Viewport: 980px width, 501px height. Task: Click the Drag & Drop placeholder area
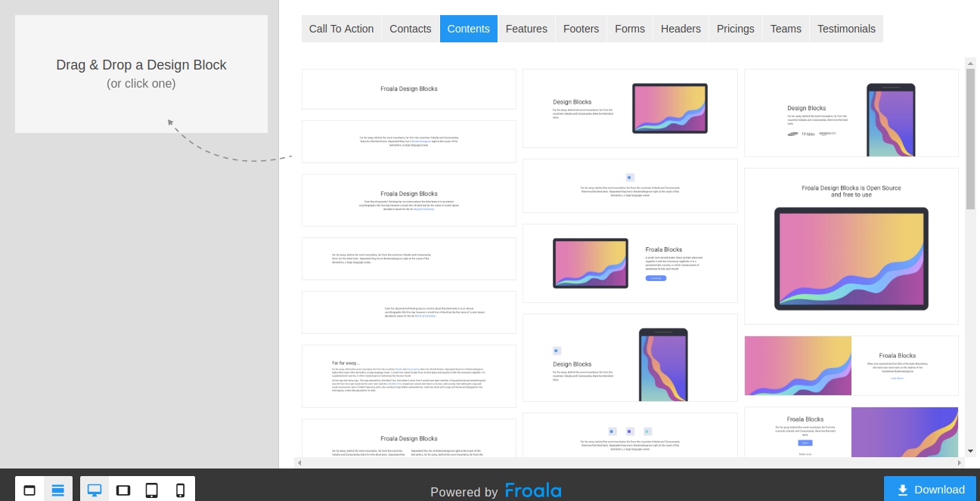tap(141, 73)
